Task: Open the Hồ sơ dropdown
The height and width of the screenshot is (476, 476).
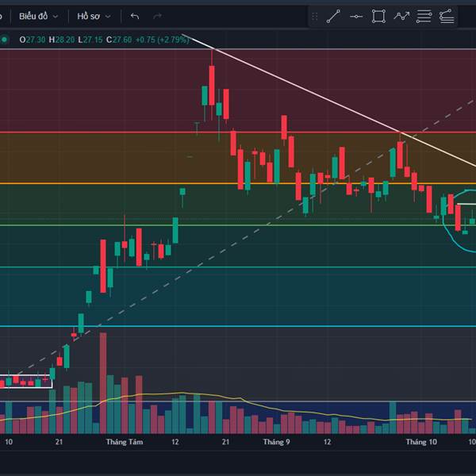Action: (94, 17)
